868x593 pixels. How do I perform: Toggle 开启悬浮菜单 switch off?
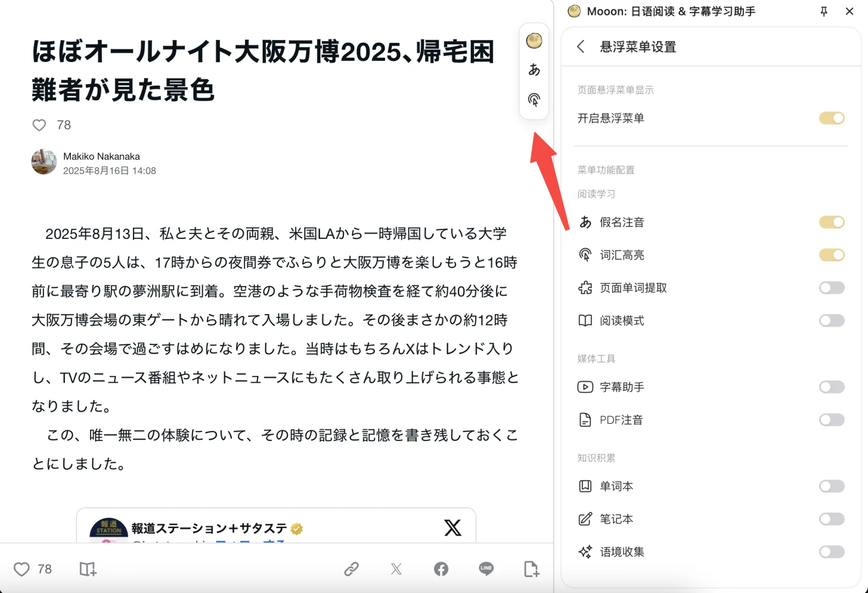pos(832,118)
